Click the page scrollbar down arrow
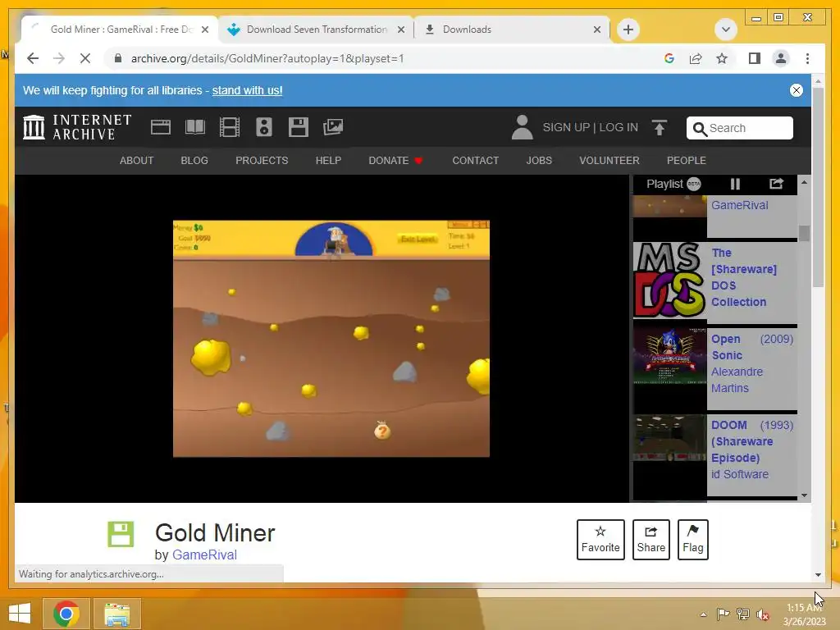This screenshot has width=840, height=630. 818,575
